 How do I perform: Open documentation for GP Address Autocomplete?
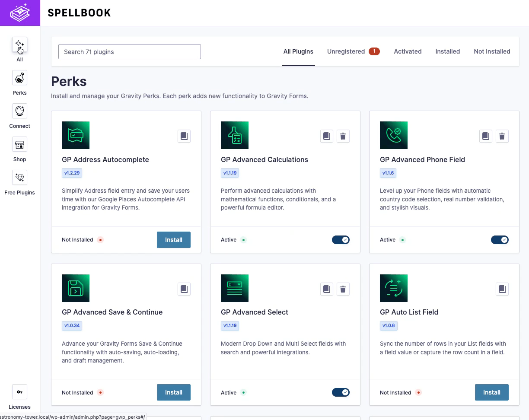coord(184,136)
